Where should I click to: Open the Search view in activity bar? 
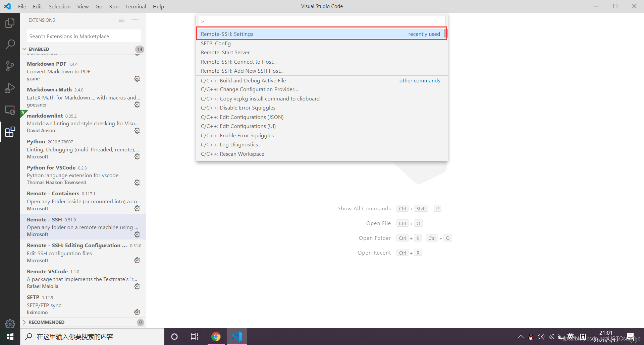tap(10, 44)
